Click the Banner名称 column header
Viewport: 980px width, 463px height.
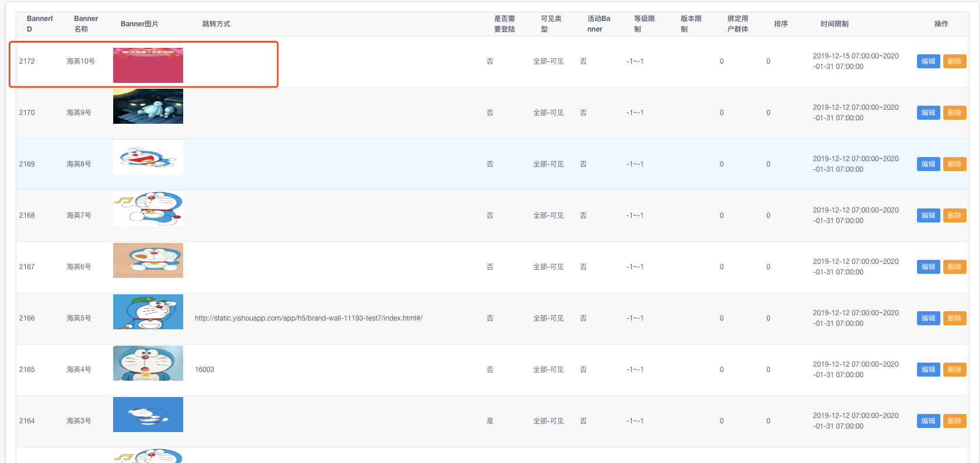click(86, 24)
